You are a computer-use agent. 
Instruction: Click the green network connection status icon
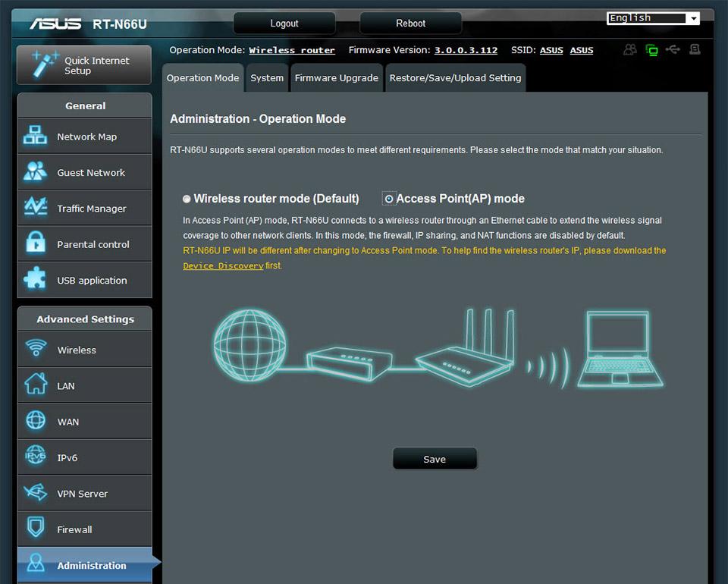652,49
